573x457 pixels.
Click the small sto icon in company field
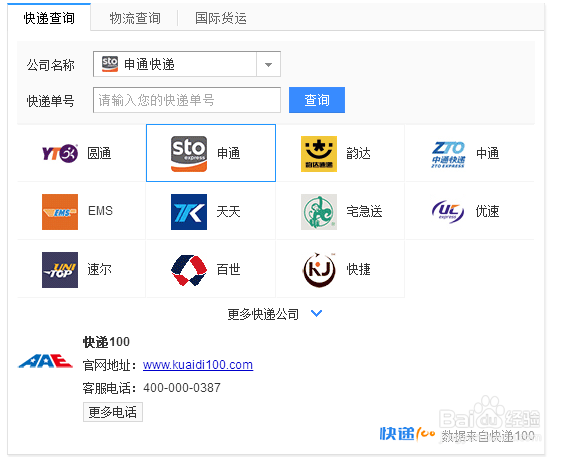[x=110, y=64]
